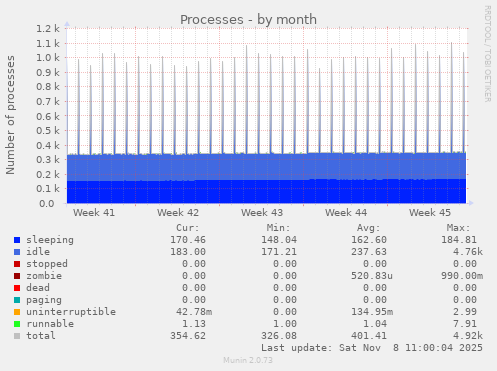Click idle maximum value 4.76k
497x371 pixels.
[x=468, y=252]
